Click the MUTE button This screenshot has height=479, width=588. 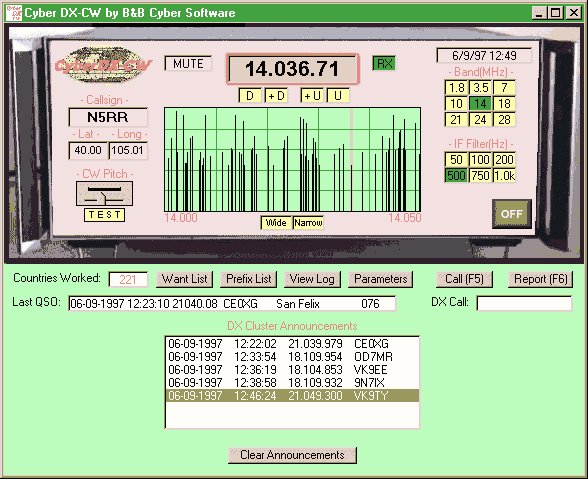[188, 63]
